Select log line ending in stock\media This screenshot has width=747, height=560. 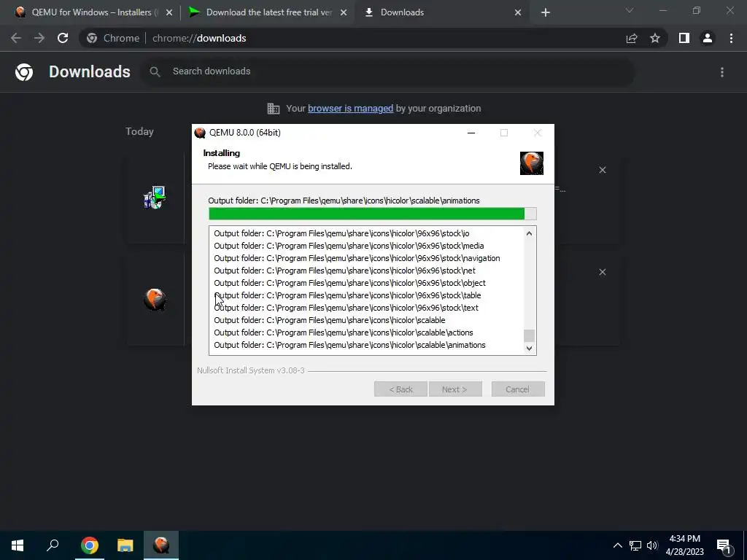(x=349, y=246)
